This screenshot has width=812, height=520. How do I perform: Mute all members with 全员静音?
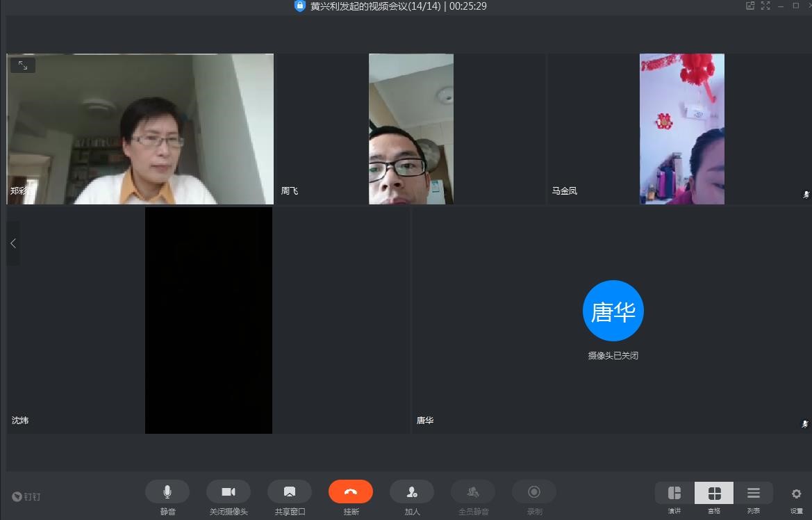[473, 492]
